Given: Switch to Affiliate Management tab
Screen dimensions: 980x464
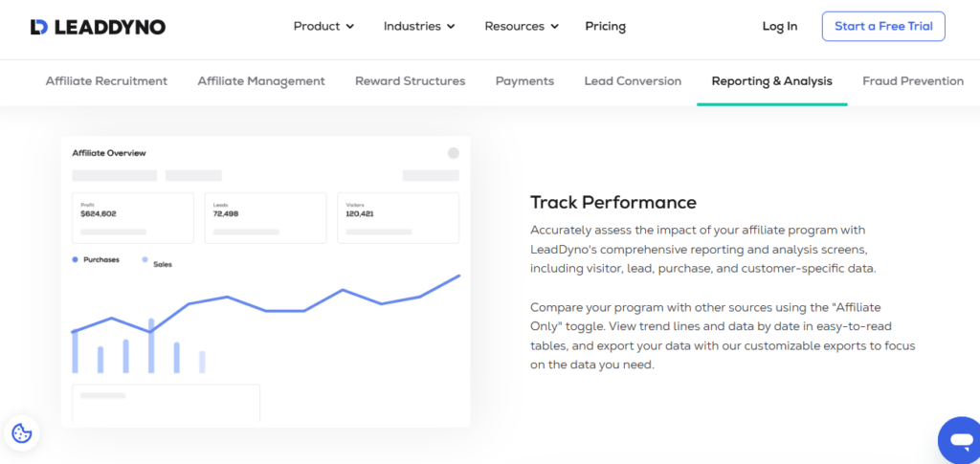Looking at the screenshot, I should pyautogui.click(x=261, y=81).
